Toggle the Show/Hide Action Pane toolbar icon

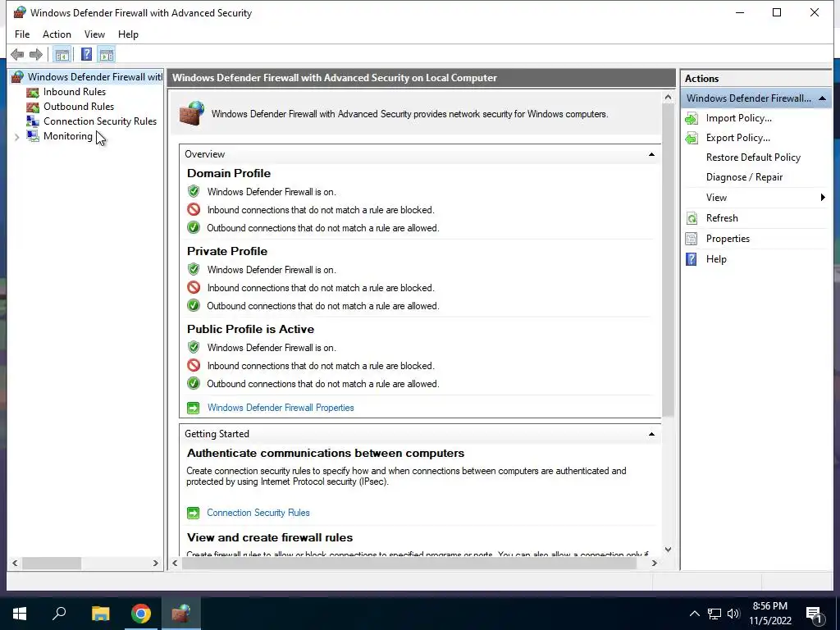pyautogui.click(x=107, y=55)
